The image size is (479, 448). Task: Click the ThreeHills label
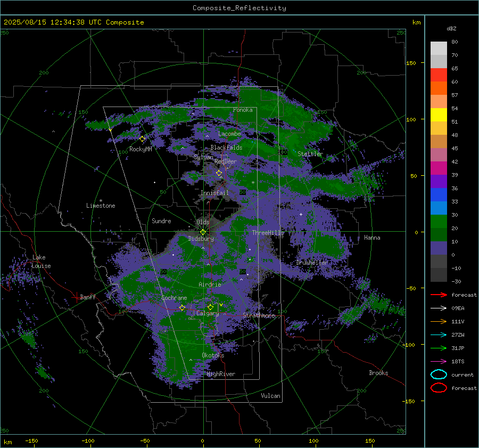click(268, 233)
